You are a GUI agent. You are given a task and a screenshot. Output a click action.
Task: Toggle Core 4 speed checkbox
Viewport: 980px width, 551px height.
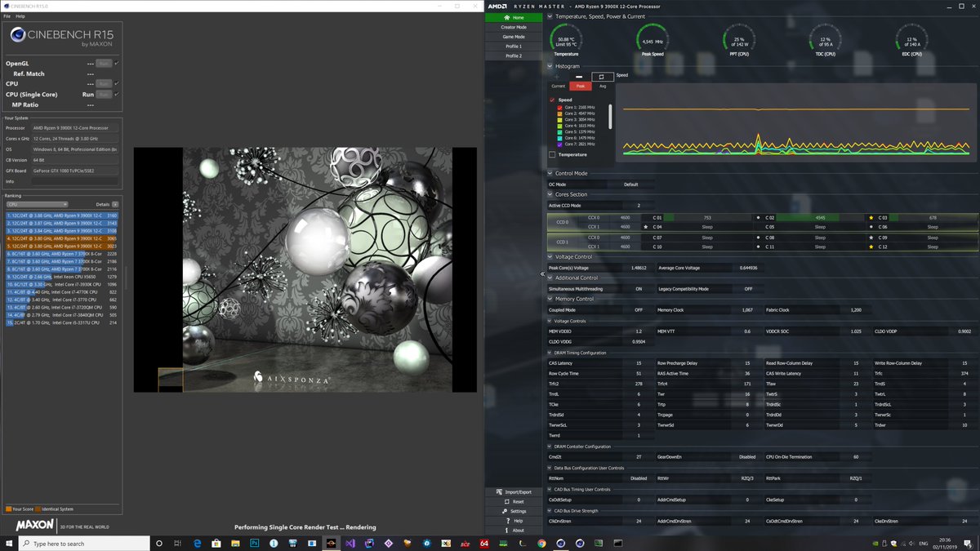[x=560, y=125]
